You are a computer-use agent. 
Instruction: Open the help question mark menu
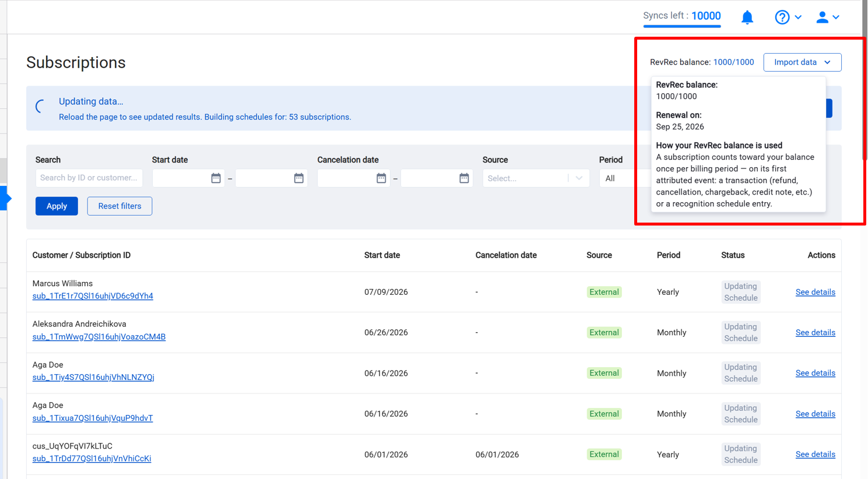(788, 17)
